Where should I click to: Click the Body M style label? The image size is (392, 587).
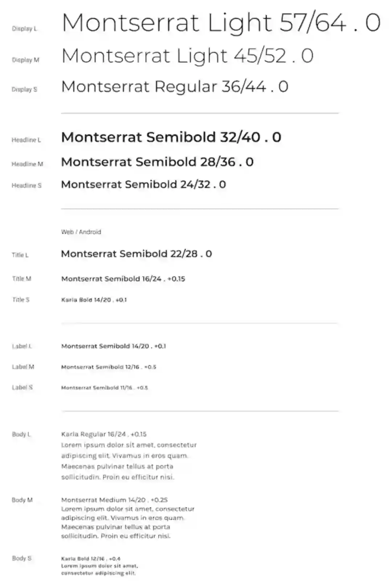point(22,500)
